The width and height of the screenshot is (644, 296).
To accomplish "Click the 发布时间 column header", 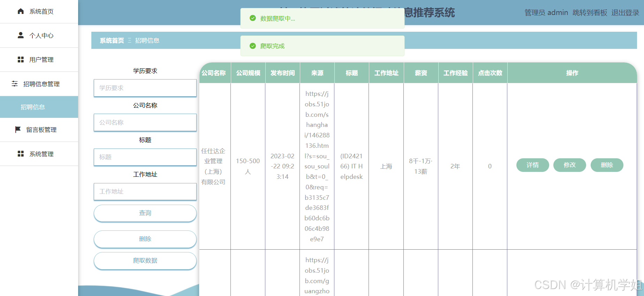I will [x=283, y=73].
